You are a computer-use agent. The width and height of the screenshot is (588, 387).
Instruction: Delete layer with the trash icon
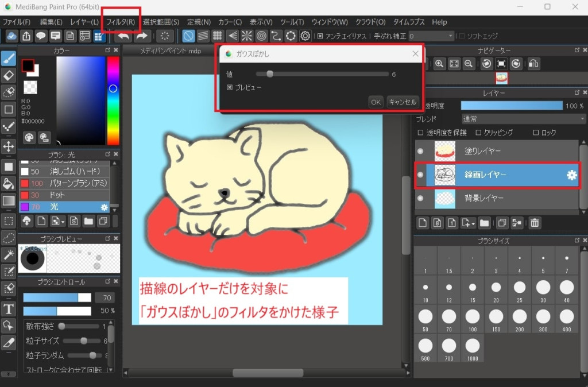click(x=535, y=223)
